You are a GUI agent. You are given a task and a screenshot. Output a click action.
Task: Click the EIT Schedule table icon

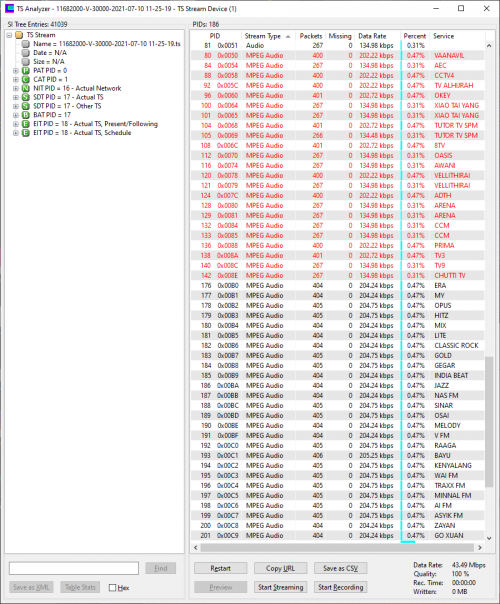click(x=26, y=133)
